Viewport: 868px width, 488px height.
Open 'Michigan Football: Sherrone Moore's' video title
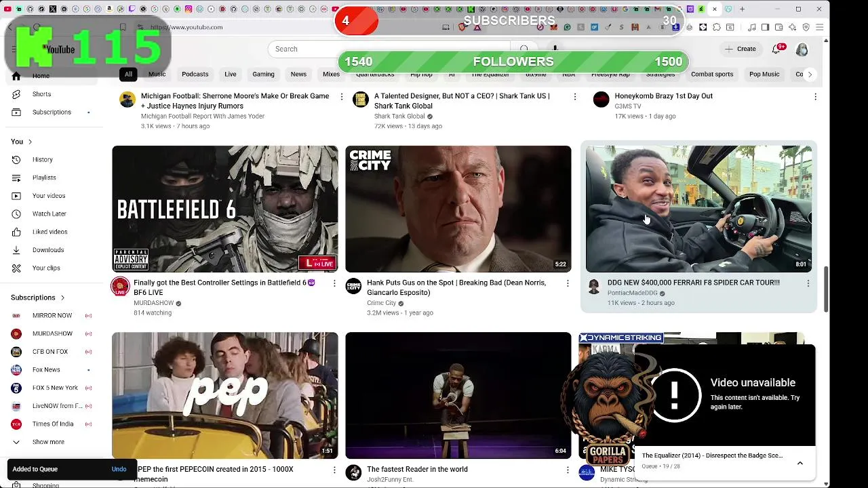click(x=235, y=101)
